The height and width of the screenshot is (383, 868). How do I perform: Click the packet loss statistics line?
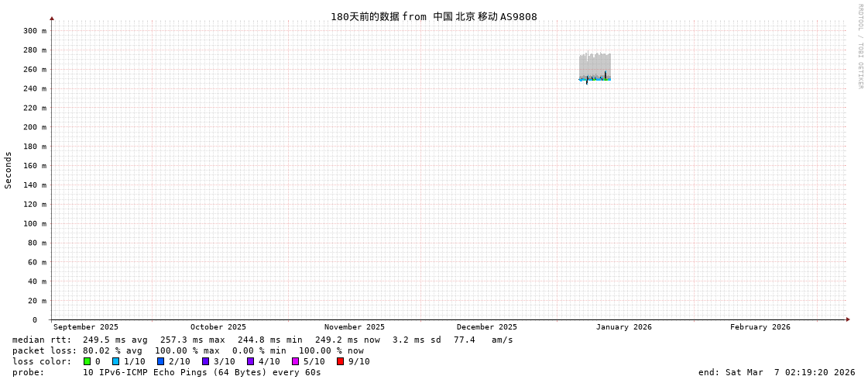tap(188, 350)
